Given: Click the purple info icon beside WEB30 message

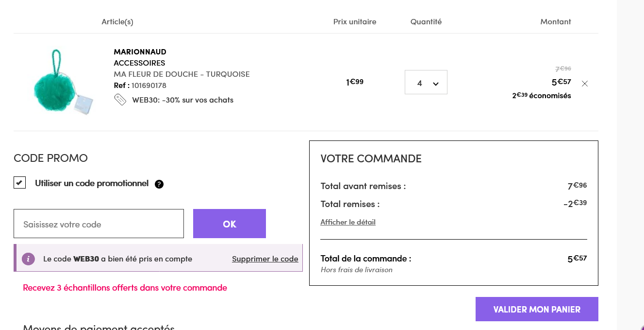Looking at the screenshot, I should pos(28,259).
